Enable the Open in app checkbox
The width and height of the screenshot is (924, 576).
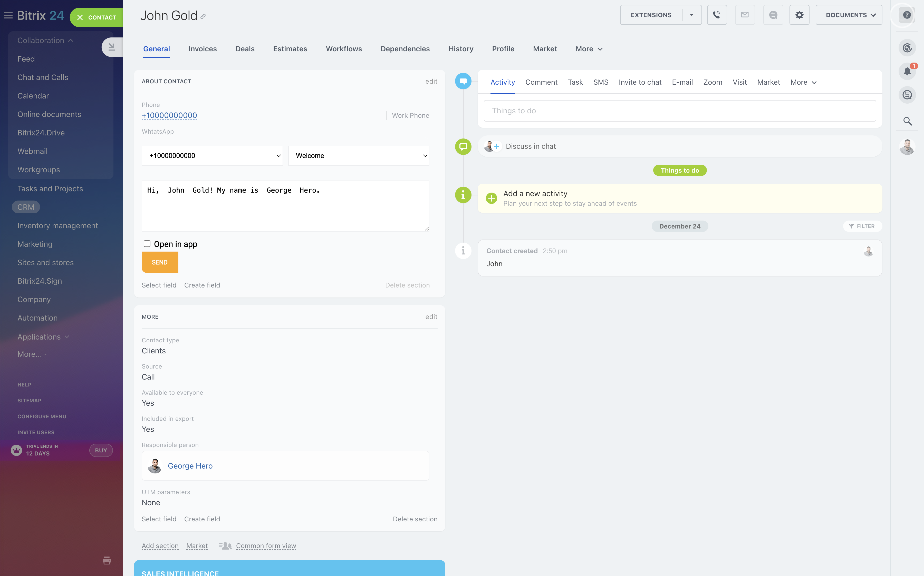pyautogui.click(x=147, y=244)
